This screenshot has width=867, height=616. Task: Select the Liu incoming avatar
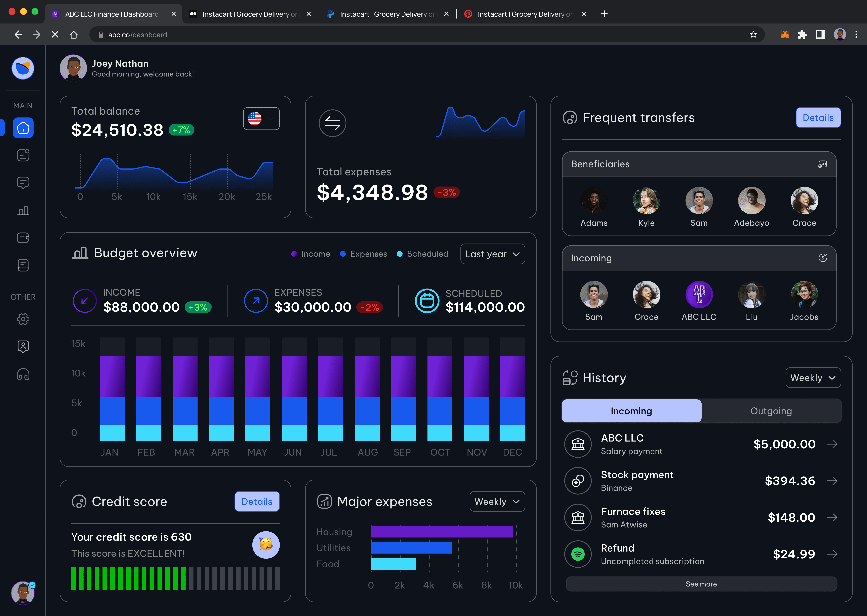[752, 294]
